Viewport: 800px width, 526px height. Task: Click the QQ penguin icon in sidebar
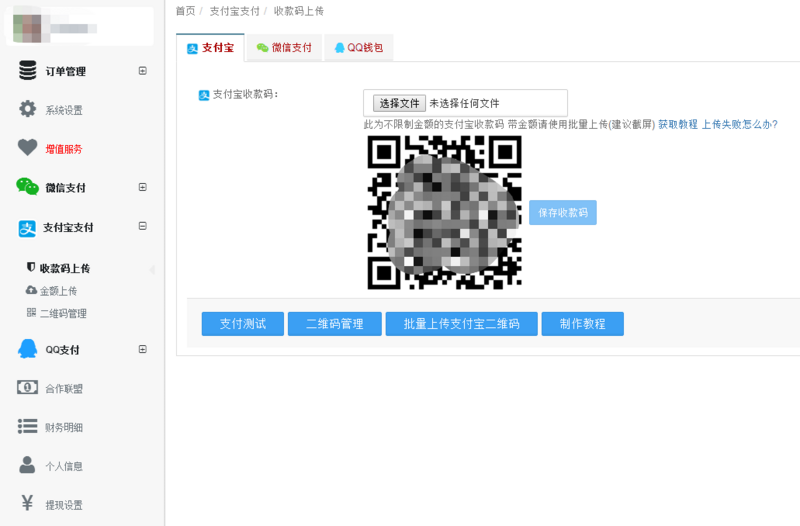tap(28, 349)
